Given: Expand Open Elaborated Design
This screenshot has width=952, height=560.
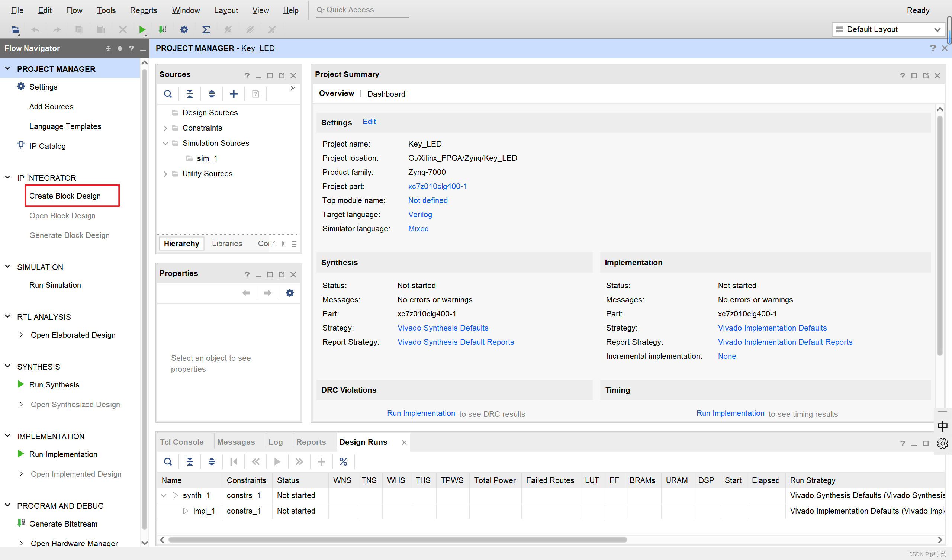Looking at the screenshot, I should point(21,335).
